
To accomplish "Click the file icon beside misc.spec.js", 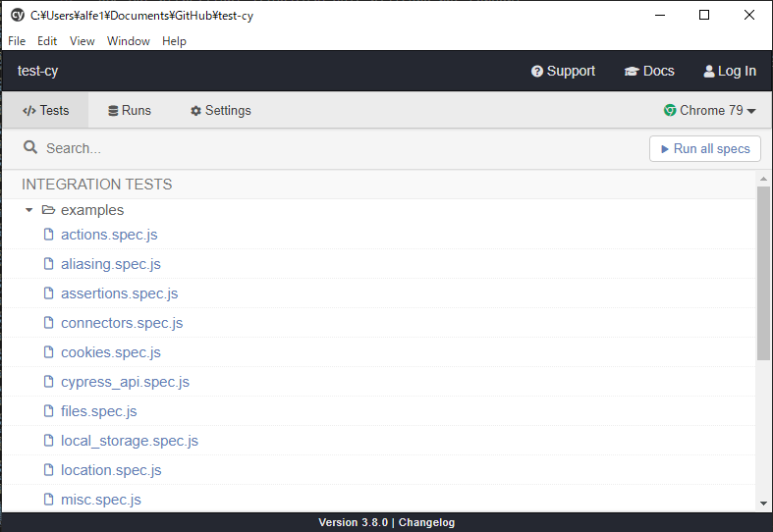I will point(48,500).
